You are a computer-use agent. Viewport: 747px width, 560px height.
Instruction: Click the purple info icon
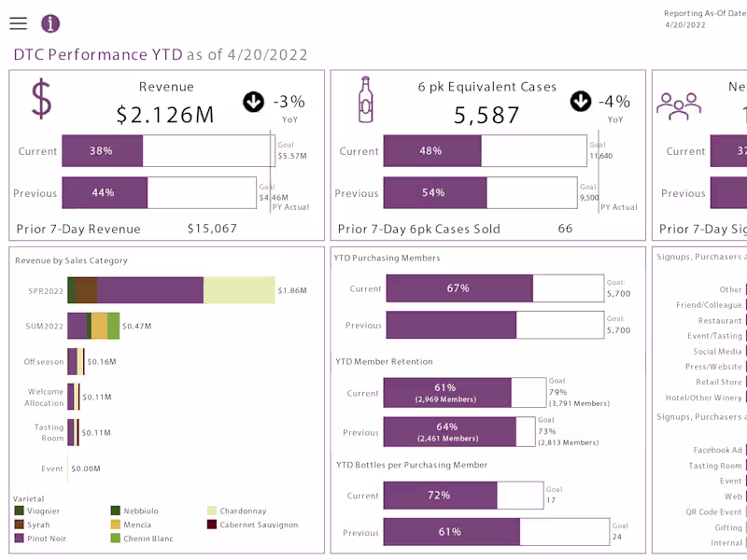tap(50, 23)
